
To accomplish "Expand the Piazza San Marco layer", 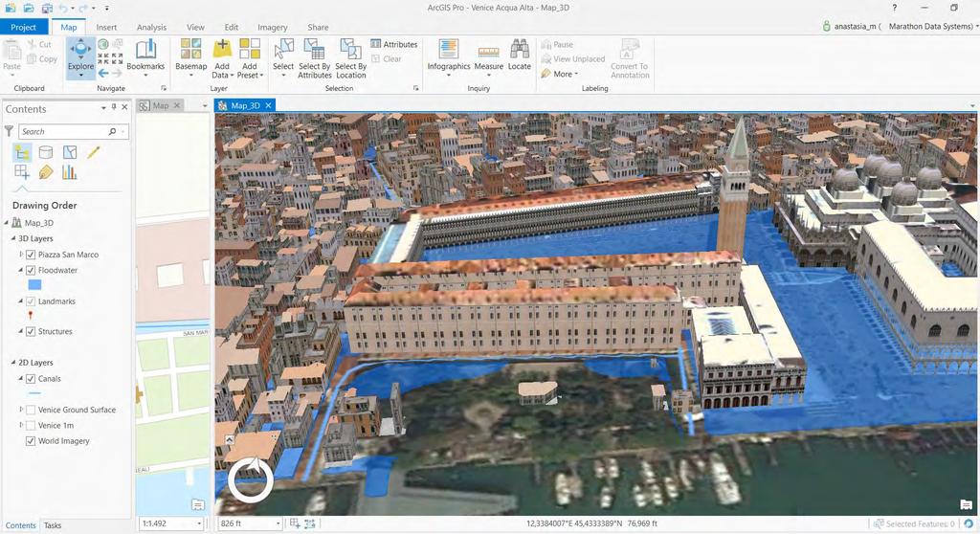I will (21, 255).
